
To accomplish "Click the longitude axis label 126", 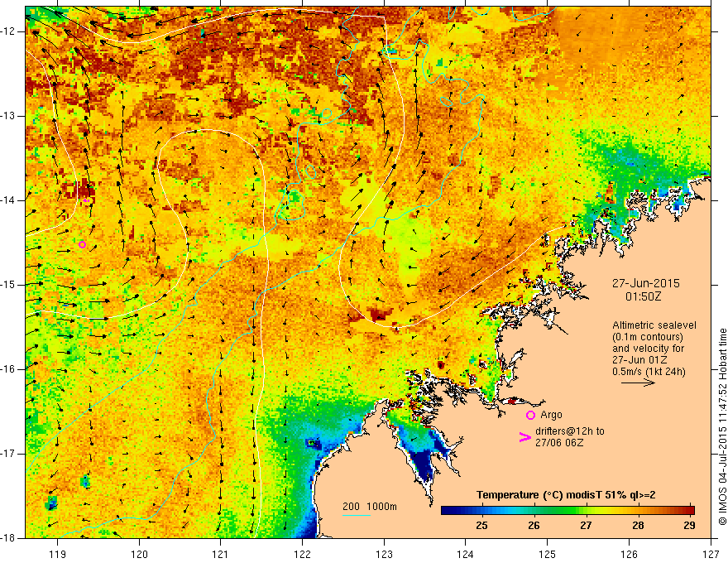I will (x=629, y=554).
